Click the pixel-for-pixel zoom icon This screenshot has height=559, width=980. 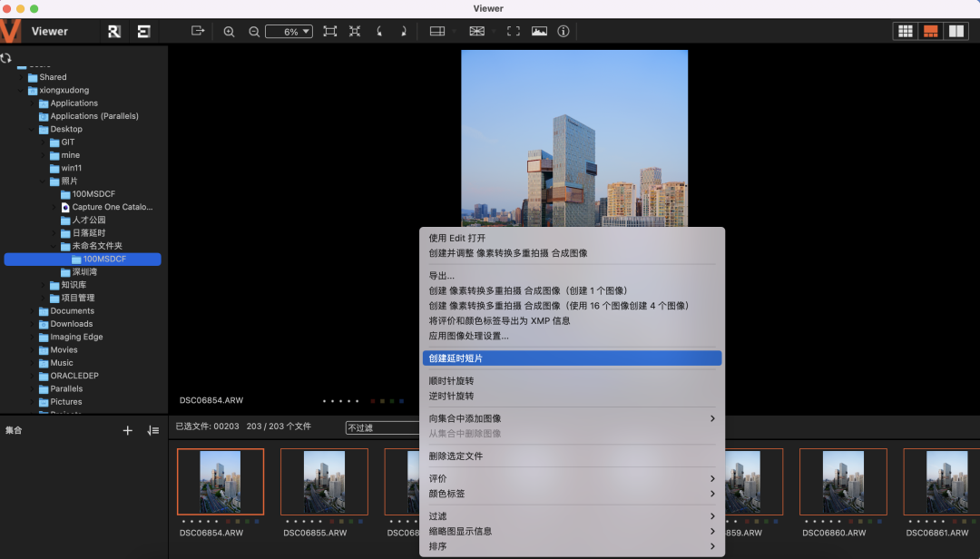355,31
